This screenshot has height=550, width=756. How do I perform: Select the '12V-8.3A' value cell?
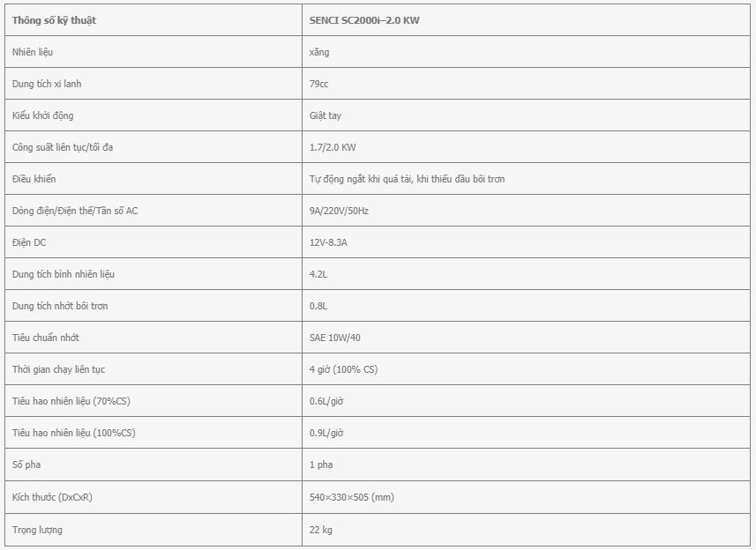tap(526, 242)
